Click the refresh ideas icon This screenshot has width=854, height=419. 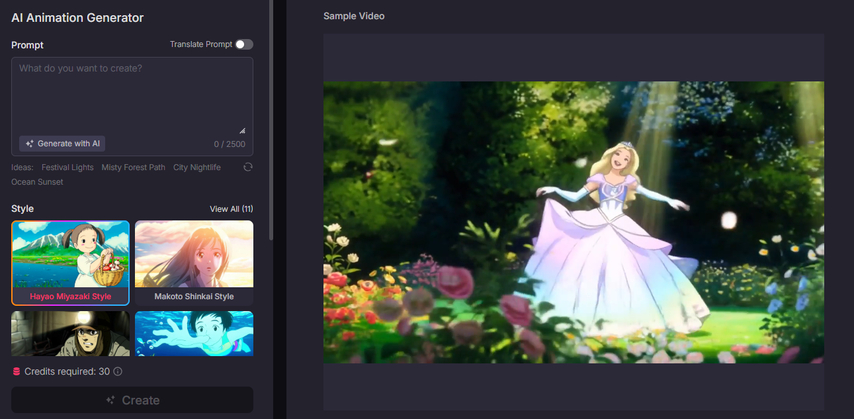pyautogui.click(x=248, y=167)
